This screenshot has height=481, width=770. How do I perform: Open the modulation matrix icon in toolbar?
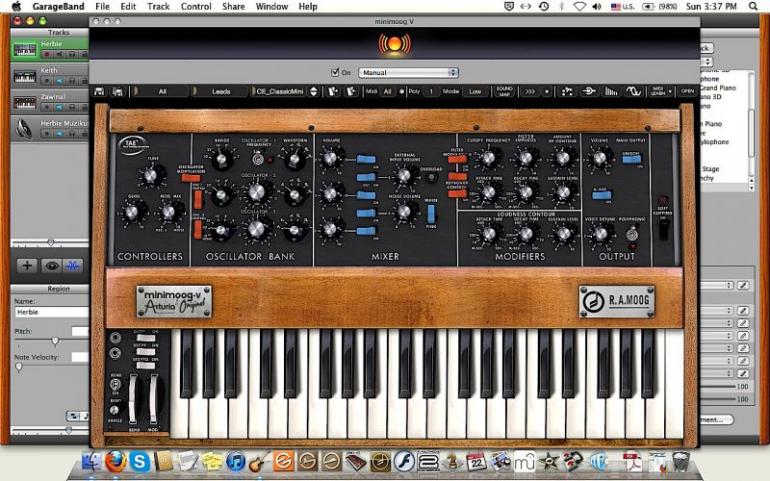(x=567, y=91)
